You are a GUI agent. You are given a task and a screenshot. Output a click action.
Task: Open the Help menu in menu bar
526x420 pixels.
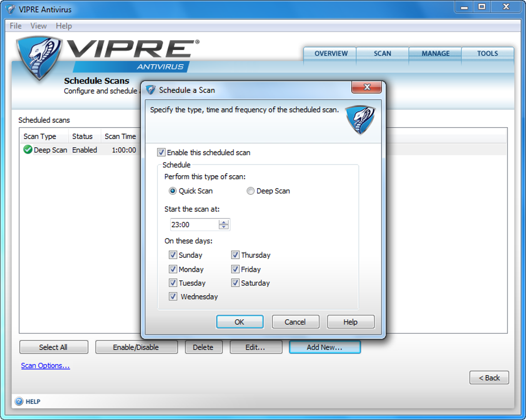[x=64, y=26]
